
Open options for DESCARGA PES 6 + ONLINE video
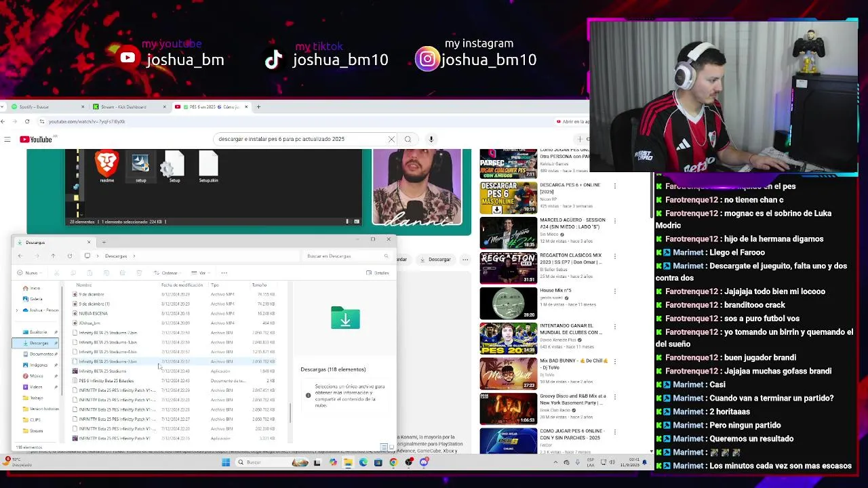[x=615, y=186]
